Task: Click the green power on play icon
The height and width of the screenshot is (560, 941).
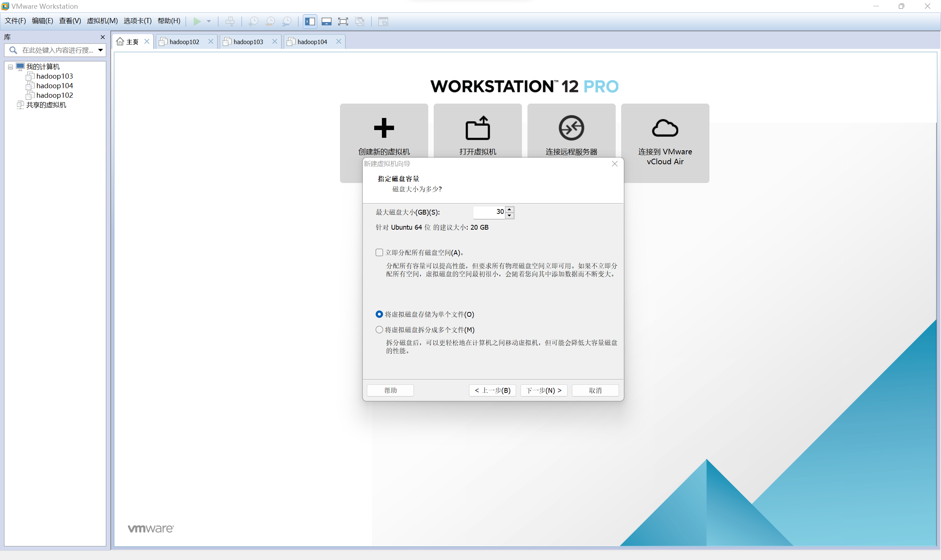Action: tap(197, 22)
